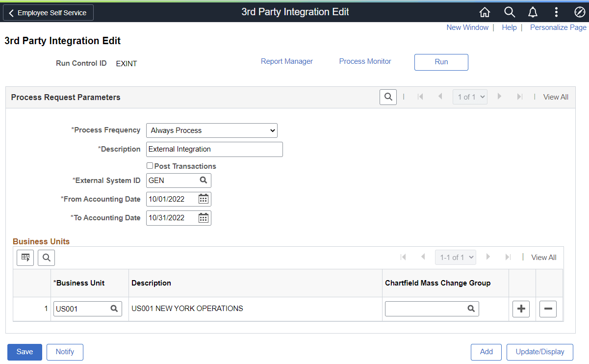Open the External System ID lookup

pos(203,180)
